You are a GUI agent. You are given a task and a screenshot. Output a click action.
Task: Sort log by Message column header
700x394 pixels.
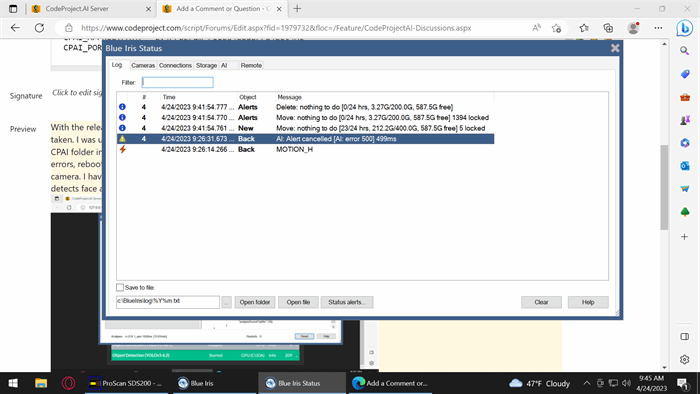[x=384, y=97]
